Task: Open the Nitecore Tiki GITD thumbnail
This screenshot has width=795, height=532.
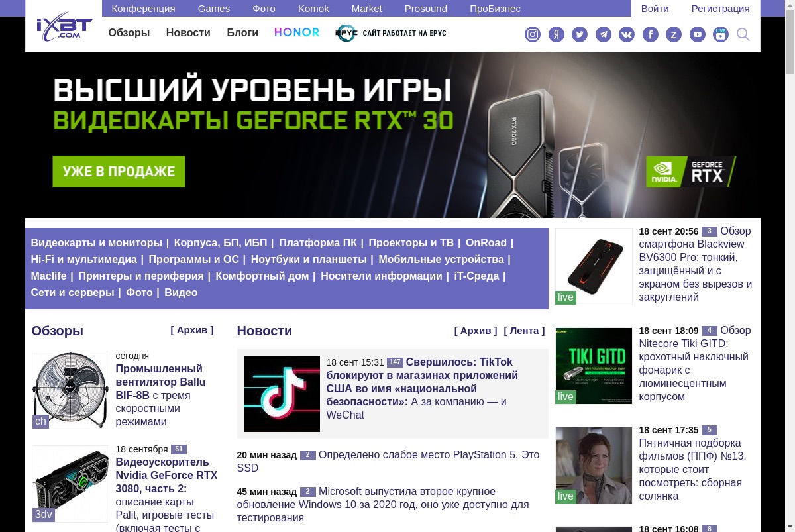Action: pos(594,366)
